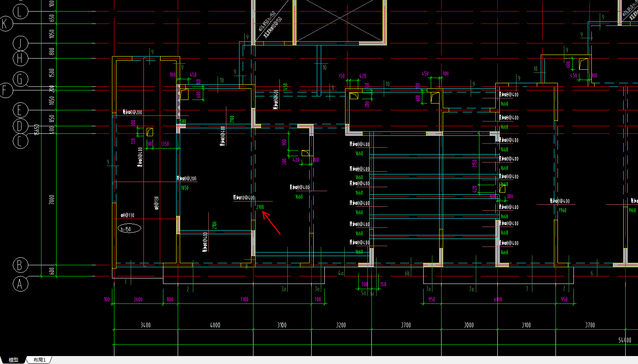Click the vertical 850 axis spacing text
638x364 pixels.
pyautogui.click(x=52, y=118)
